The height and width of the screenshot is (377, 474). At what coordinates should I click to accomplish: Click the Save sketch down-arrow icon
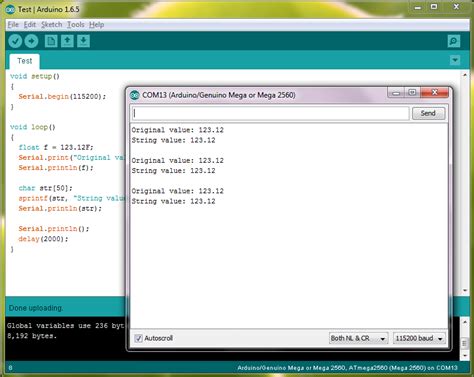click(x=83, y=41)
